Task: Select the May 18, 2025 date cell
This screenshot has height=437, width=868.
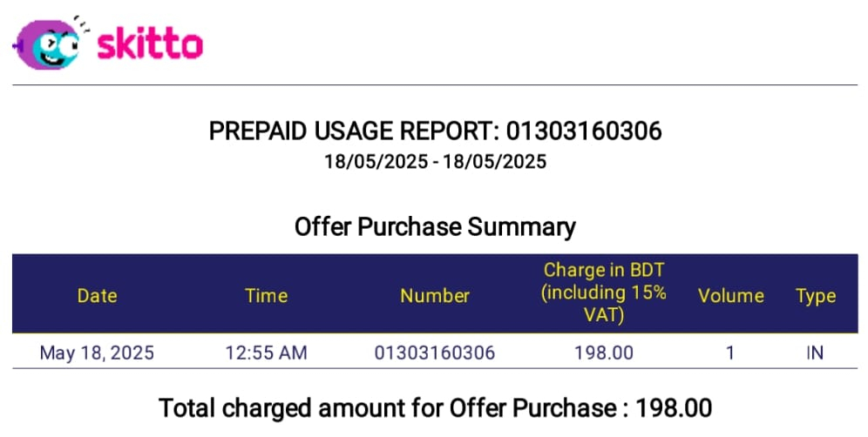Action: click(x=97, y=353)
